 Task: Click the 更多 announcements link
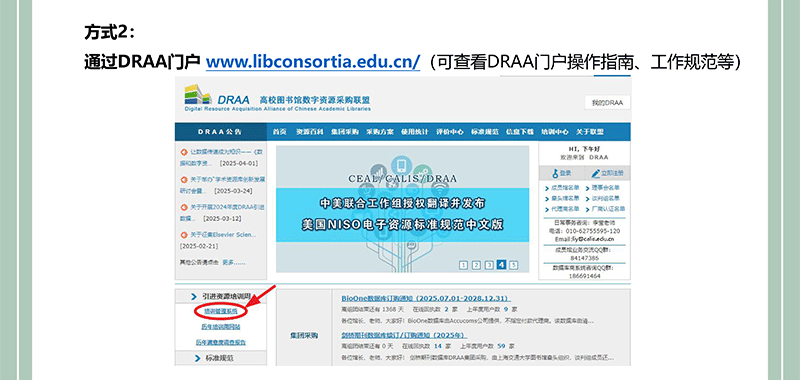(234, 262)
